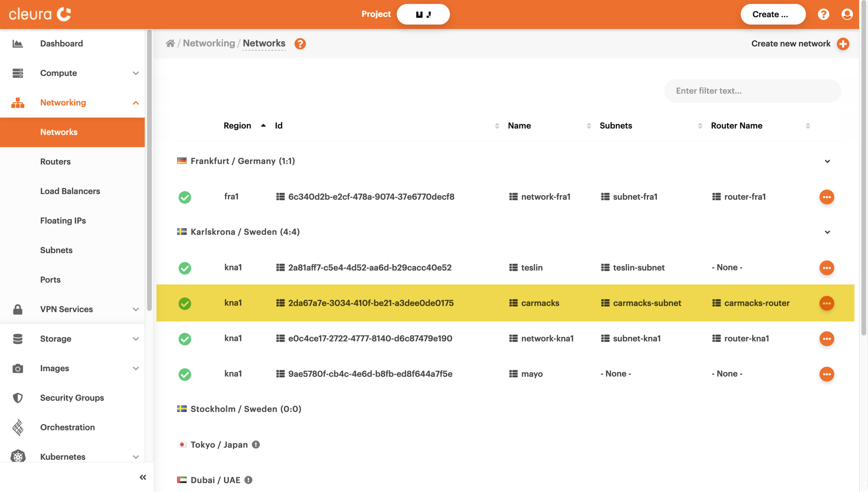
Task: Click the green status check of the fra1 network
Action: point(184,198)
